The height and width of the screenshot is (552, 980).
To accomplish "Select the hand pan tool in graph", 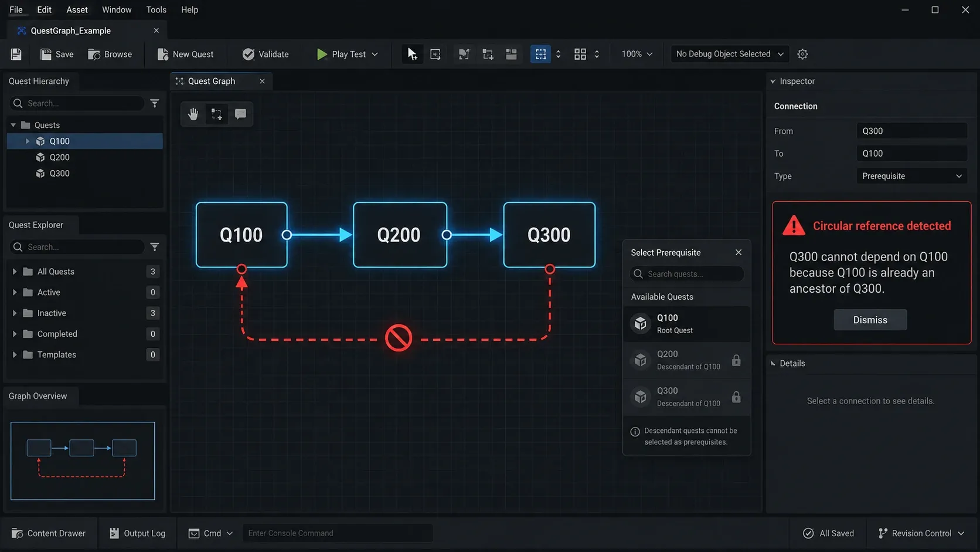I will click(x=193, y=114).
